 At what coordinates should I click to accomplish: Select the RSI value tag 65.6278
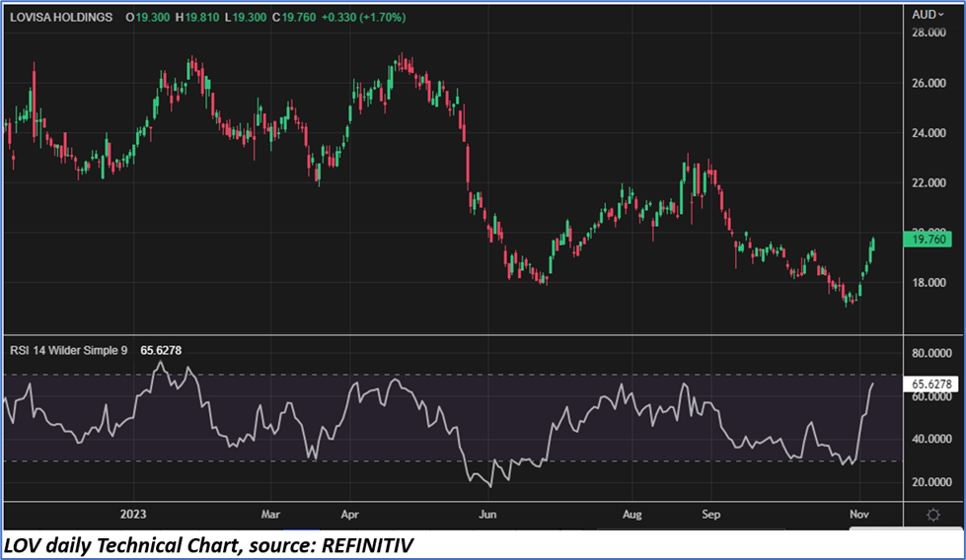[930, 384]
